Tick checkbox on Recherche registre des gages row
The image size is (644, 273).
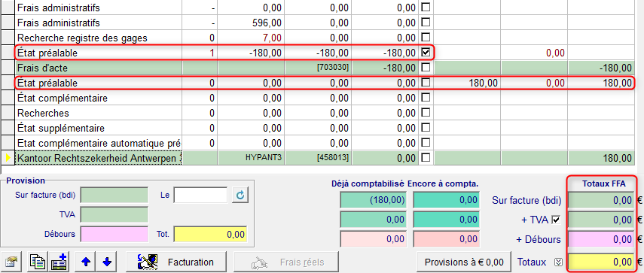[426, 38]
